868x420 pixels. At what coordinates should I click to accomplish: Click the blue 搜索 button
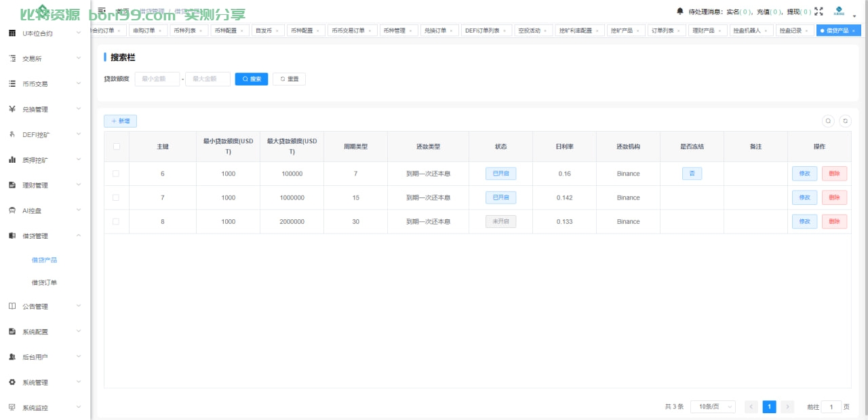pos(252,79)
